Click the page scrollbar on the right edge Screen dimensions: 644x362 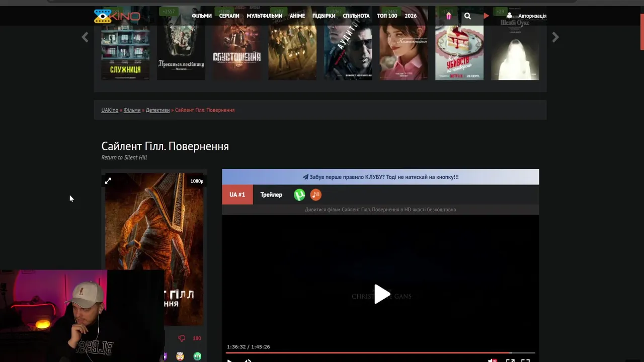[x=641, y=32]
